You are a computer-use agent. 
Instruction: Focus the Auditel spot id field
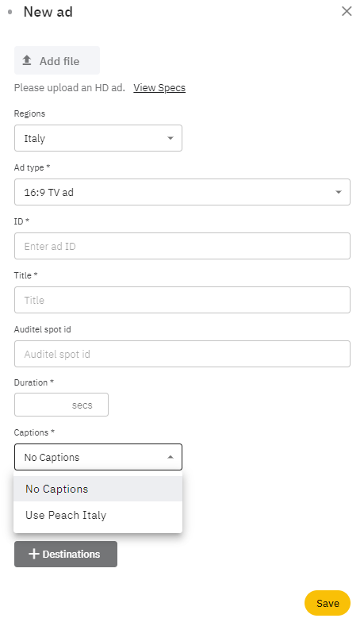click(182, 354)
